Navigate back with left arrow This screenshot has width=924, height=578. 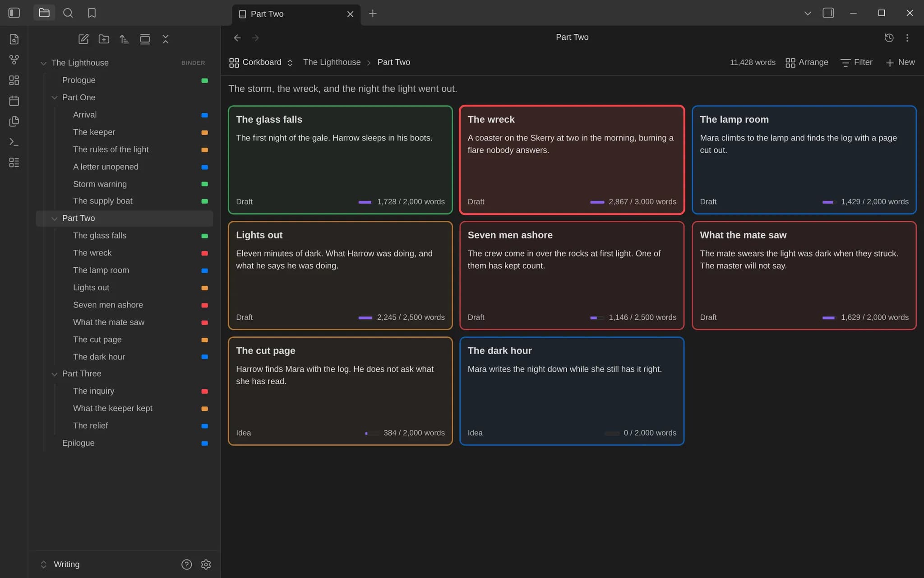[x=237, y=38]
